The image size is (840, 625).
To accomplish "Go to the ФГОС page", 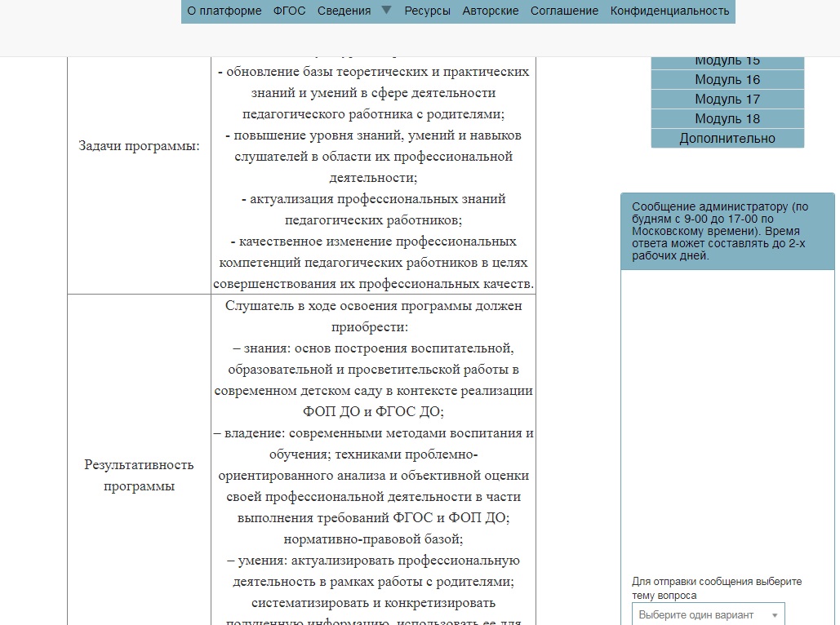I will point(289,11).
